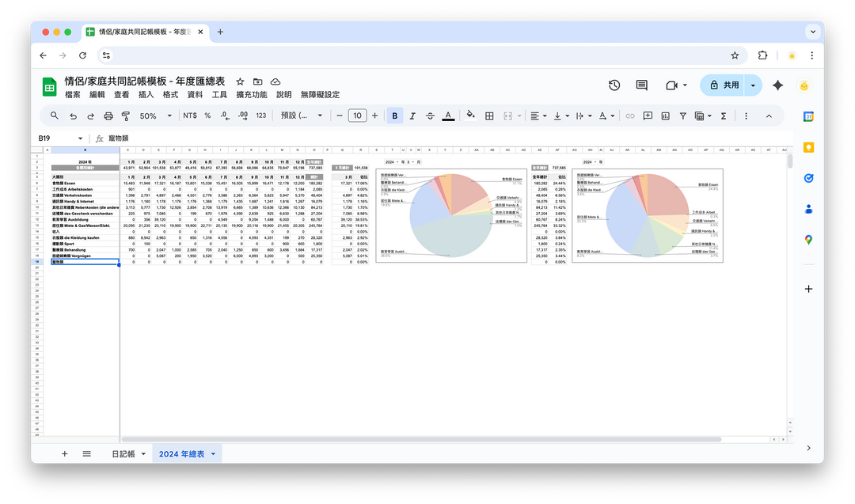Open the fill color picker
Image resolution: width=855 pixels, height=504 pixels.
(x=470, y=116)
